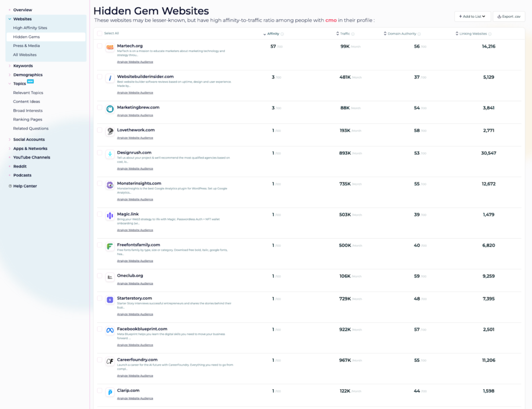
Task: Open the Add to List dropdown
Action: 472,17
